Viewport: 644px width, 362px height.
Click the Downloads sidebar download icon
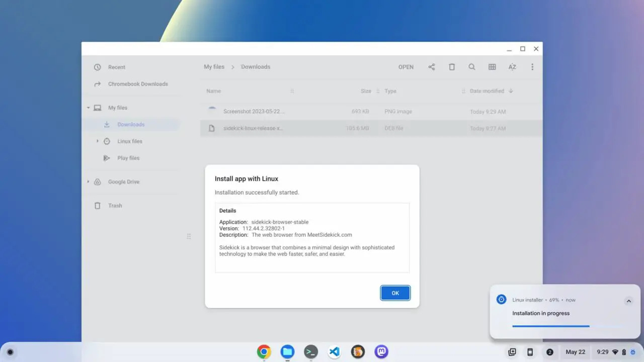point(107,124)
